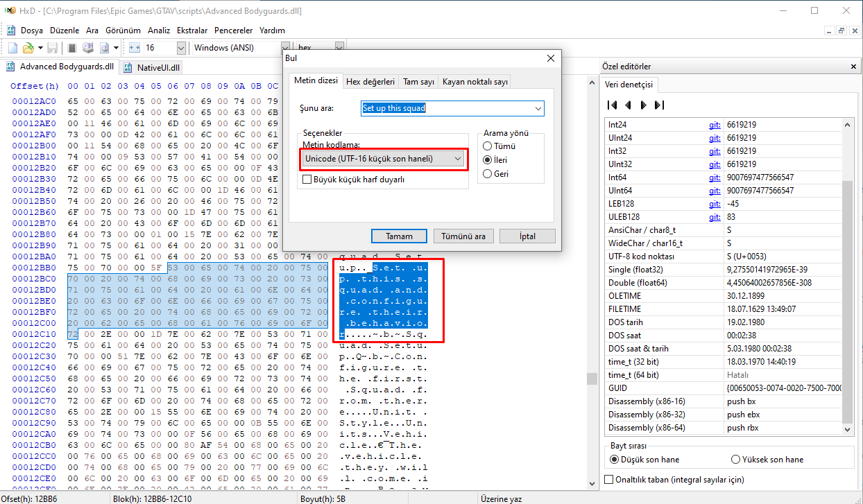Click the İptal button
863x504 pixels.
(x=527, y=236)
